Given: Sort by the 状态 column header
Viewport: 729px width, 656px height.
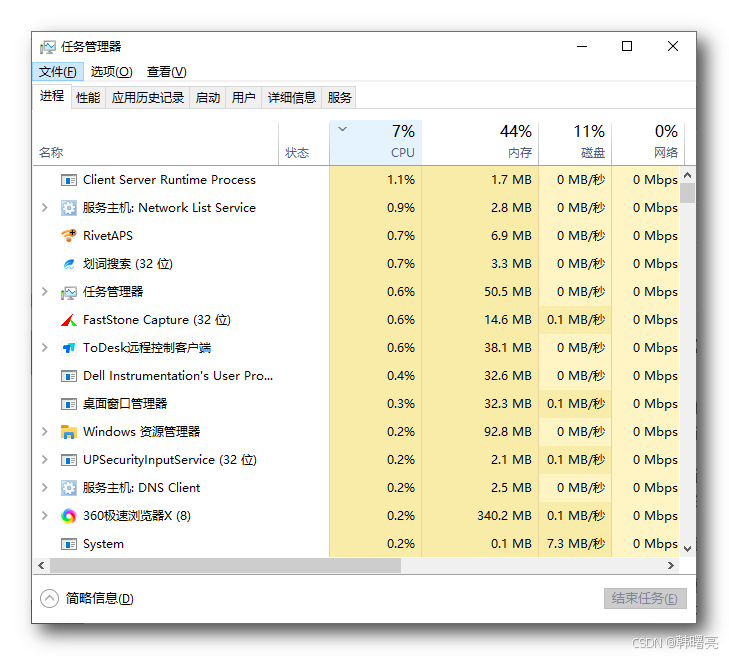Looking at the screenshot, I should (304, 142).
